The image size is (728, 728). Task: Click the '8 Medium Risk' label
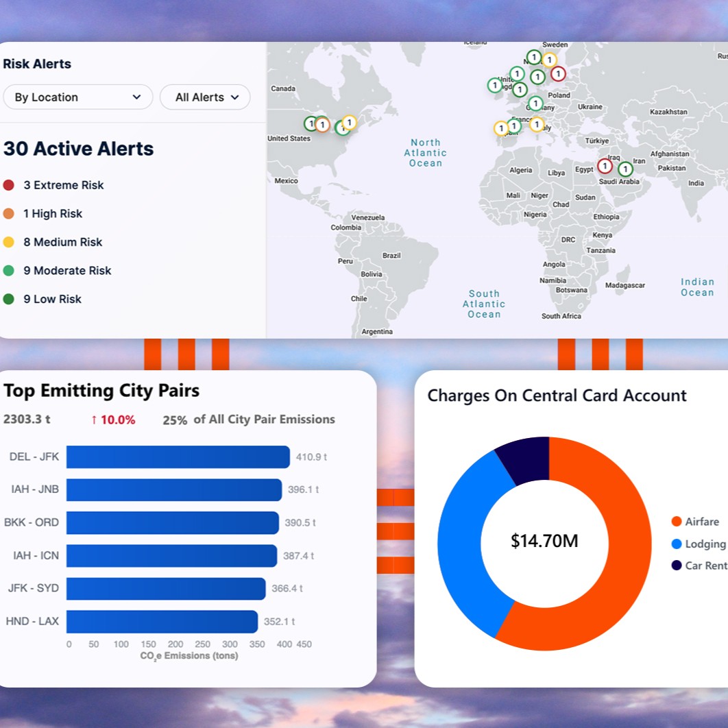click(62, 242)
